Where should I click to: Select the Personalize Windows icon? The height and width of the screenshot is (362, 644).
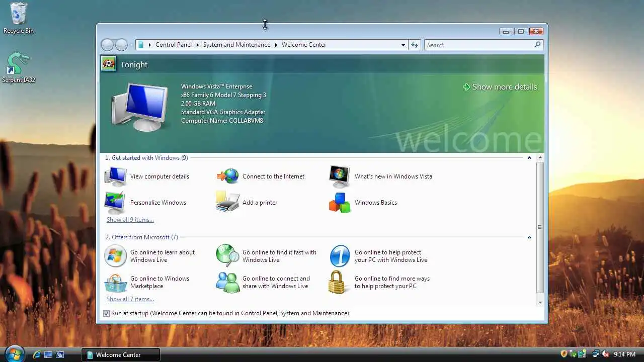(115, 203)
